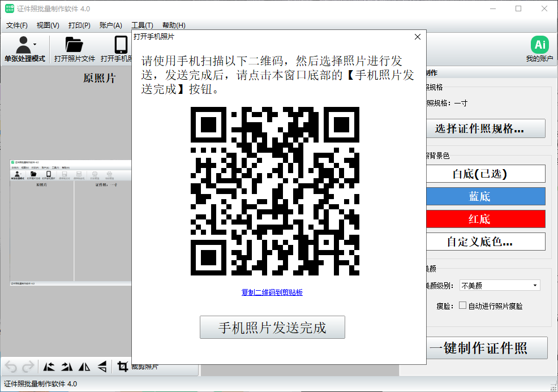The height and width of the screenshot is (392, 558).
Task: Open the 视图(V) menu
Action: (x=48, y=25)
